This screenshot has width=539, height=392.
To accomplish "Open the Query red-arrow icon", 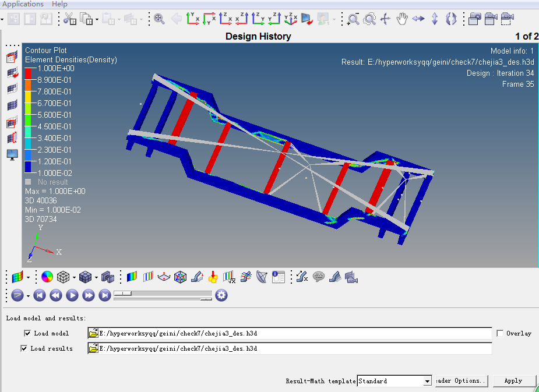I will pyautogui.click(x=213, y=277).
